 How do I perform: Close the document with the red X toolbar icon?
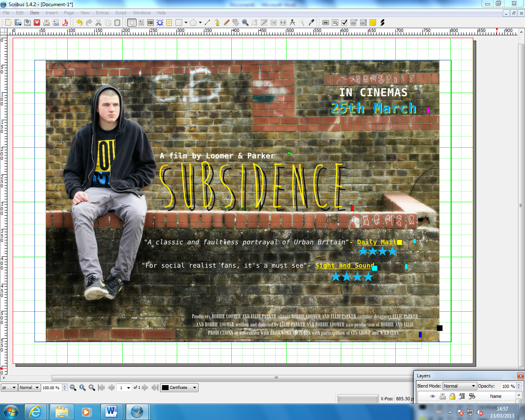point(37,23)
